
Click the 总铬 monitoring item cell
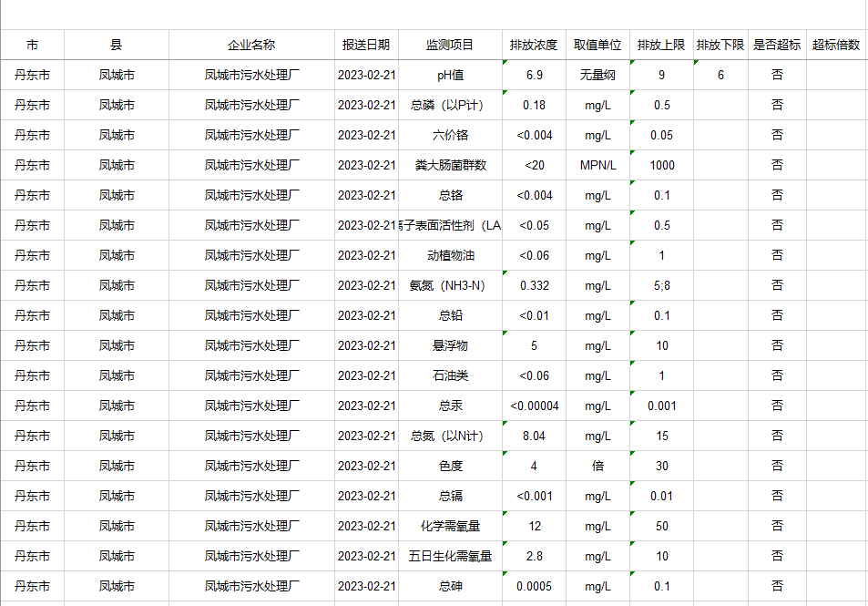pos(450,195)
